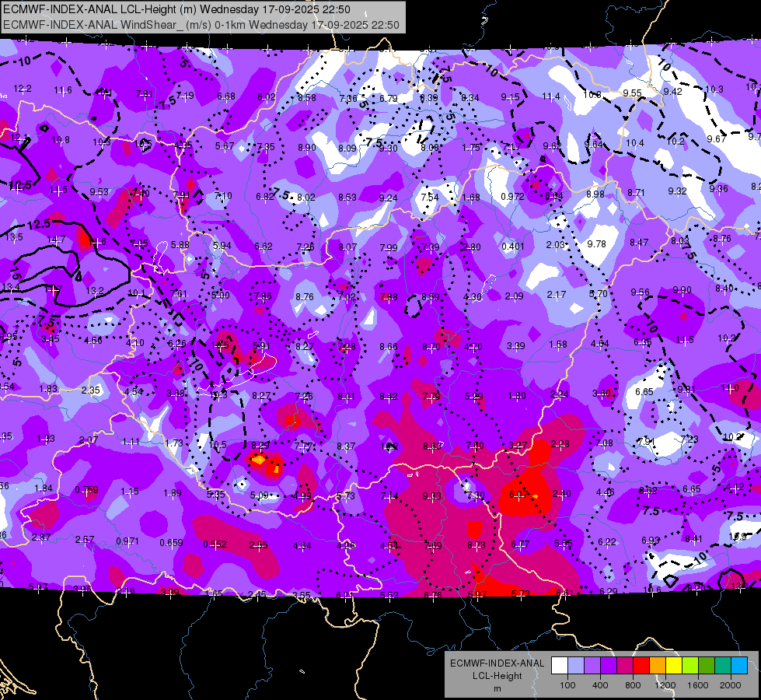
Task: Click the wind shear value 0.972
Action: (512, 196)
